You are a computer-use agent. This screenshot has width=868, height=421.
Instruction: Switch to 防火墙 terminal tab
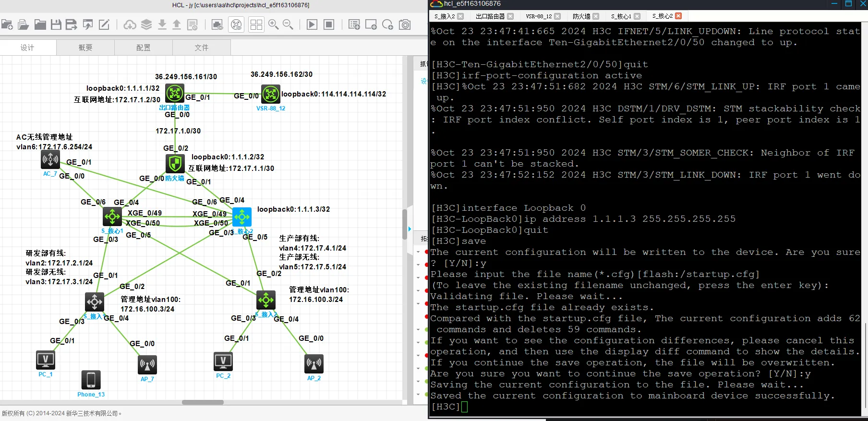581,16
